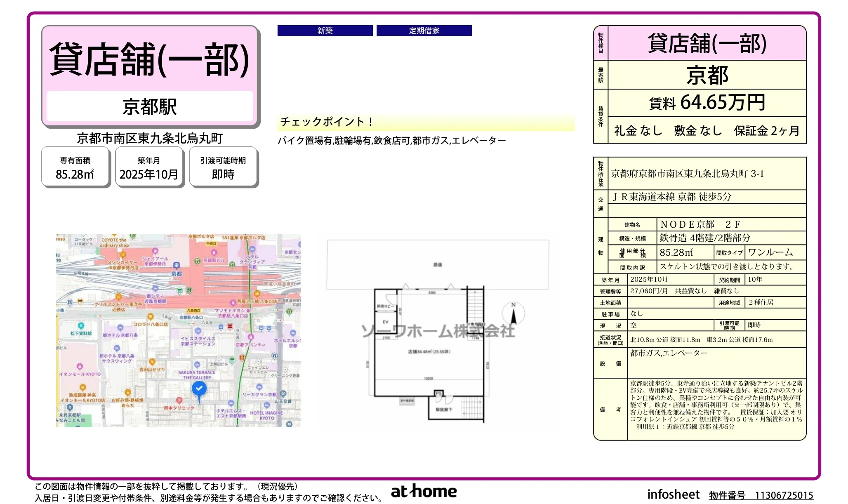
Task: Click the 松下資料館 museum marker icon
Action: [80, 326]
